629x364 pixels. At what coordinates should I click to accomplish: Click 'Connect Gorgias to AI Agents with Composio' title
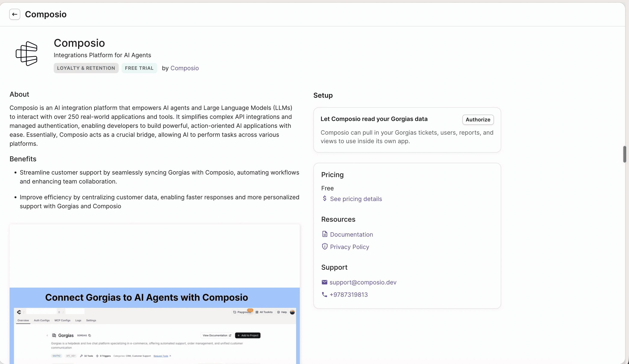pos(147,298)
